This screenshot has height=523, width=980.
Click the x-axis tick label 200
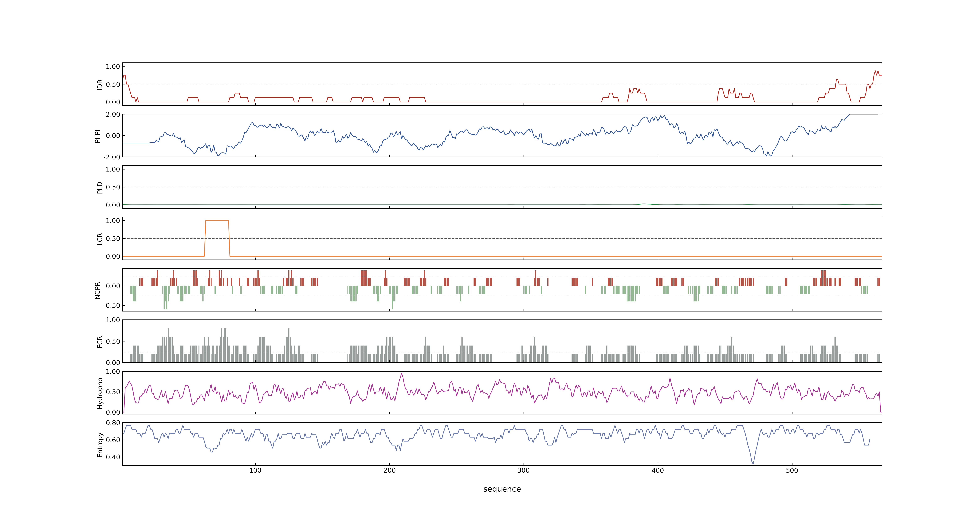click(389, 470)
